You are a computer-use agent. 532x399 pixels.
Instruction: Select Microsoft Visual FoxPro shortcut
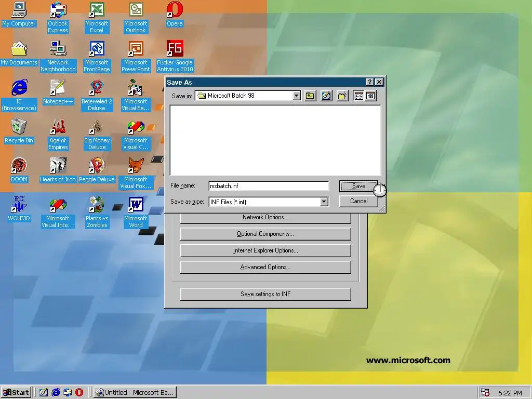point(136,174)
